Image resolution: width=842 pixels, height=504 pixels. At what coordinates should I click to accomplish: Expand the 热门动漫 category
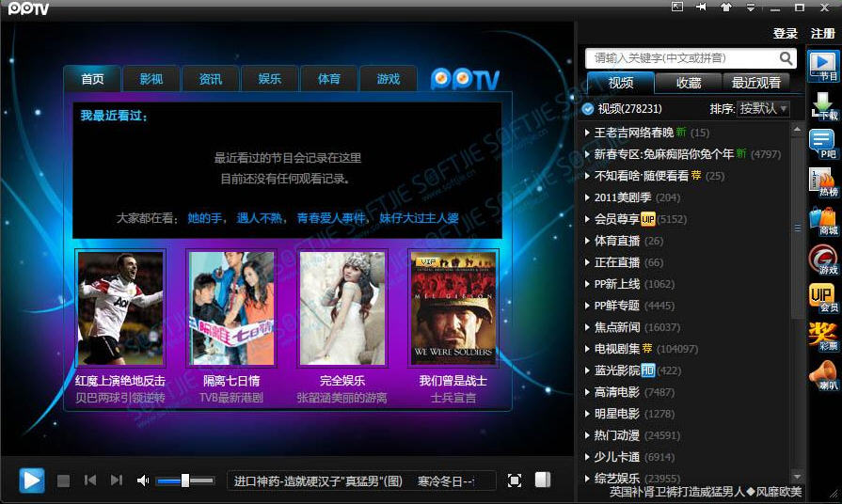pos(586,435)
